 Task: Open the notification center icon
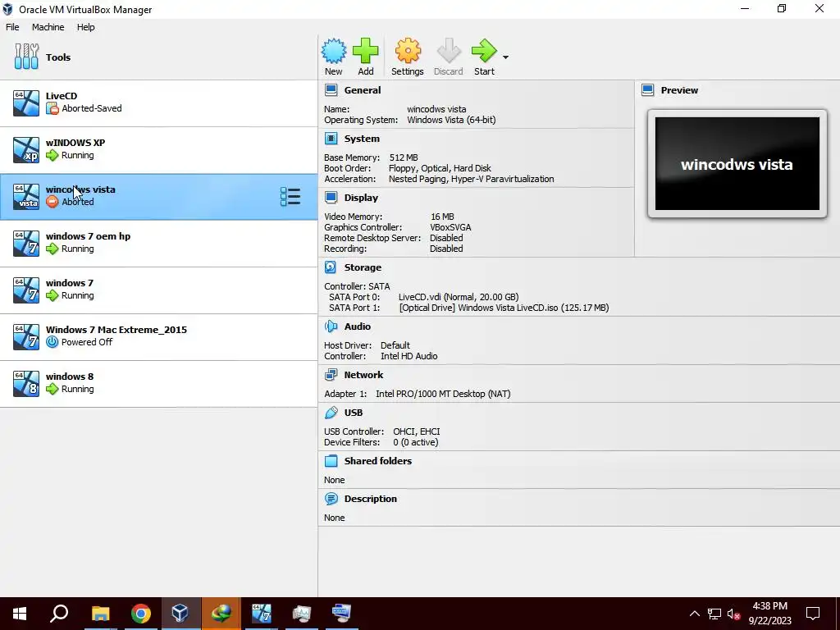813,614
